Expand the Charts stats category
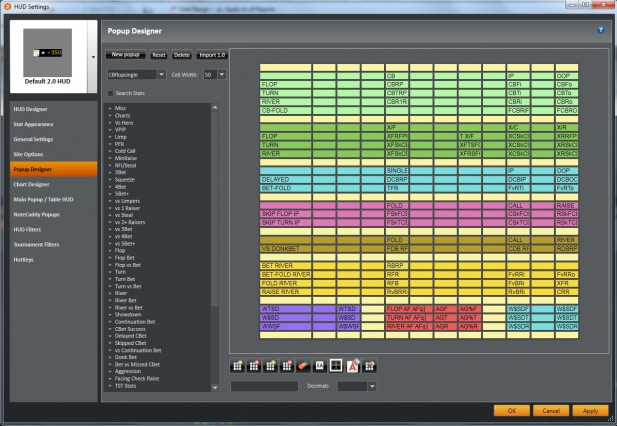 110,116
